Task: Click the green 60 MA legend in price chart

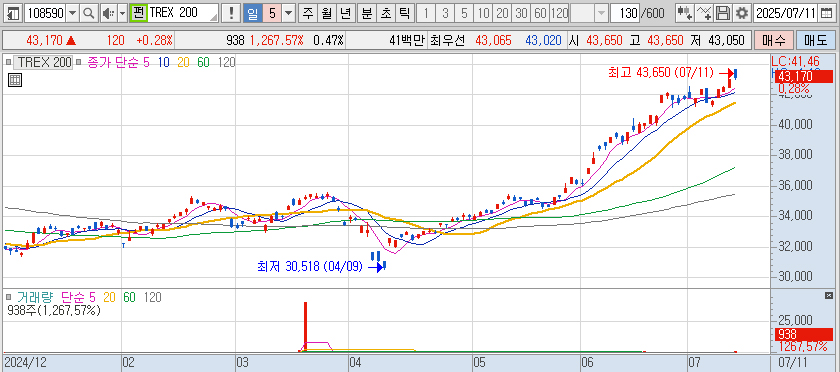Action: pyautogui.click(x=203, y=63)
